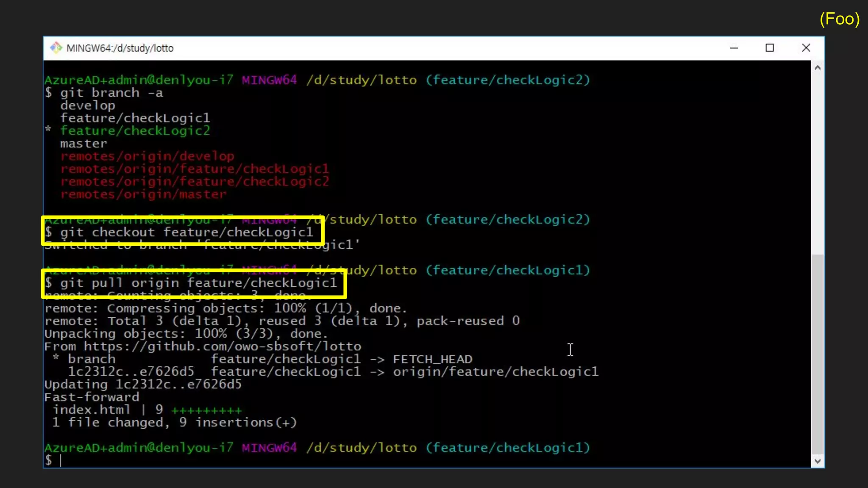
Task: Click the scrollbar track above the thumb
Action: point(818,161)
